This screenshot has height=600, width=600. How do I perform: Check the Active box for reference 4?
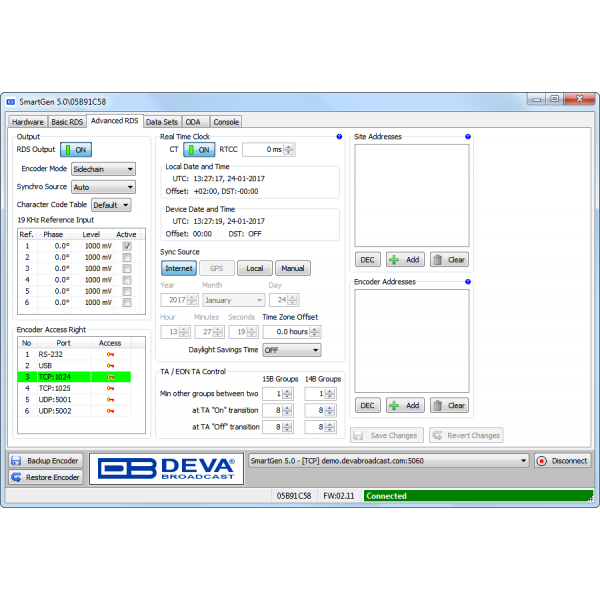[127, 280]
